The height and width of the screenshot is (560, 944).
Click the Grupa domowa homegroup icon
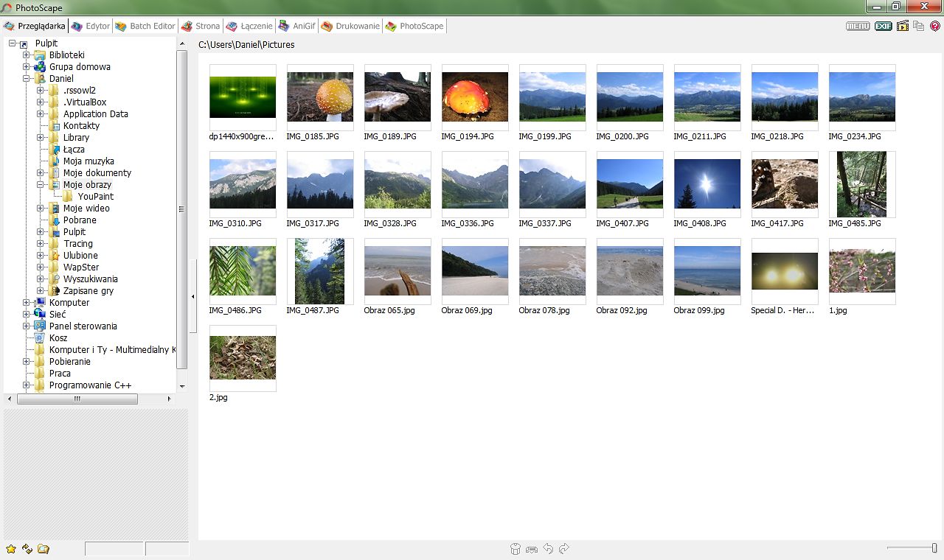click(41, 67)
